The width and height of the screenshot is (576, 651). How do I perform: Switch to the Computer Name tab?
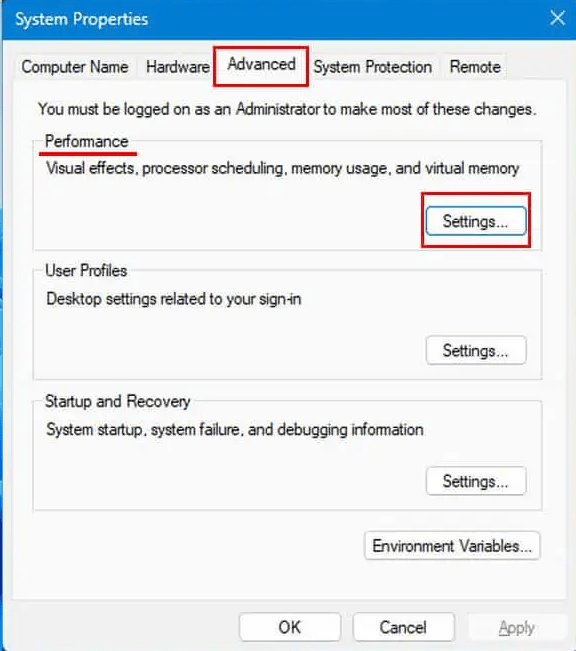coord(75,67)
